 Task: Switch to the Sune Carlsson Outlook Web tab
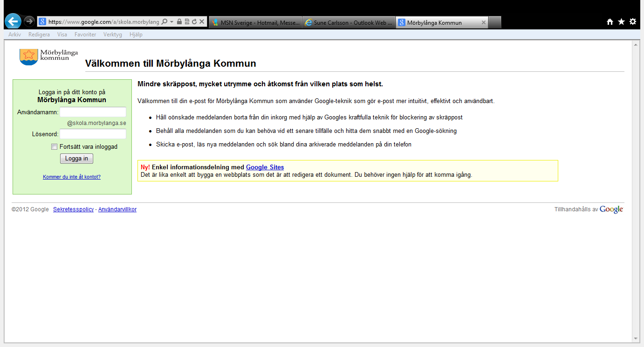(349, 22)
